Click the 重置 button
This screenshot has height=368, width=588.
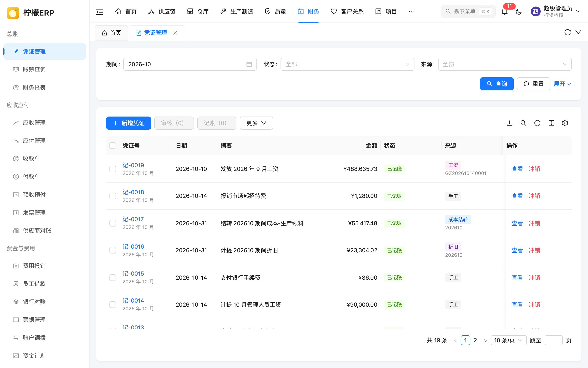coord(533,84)
